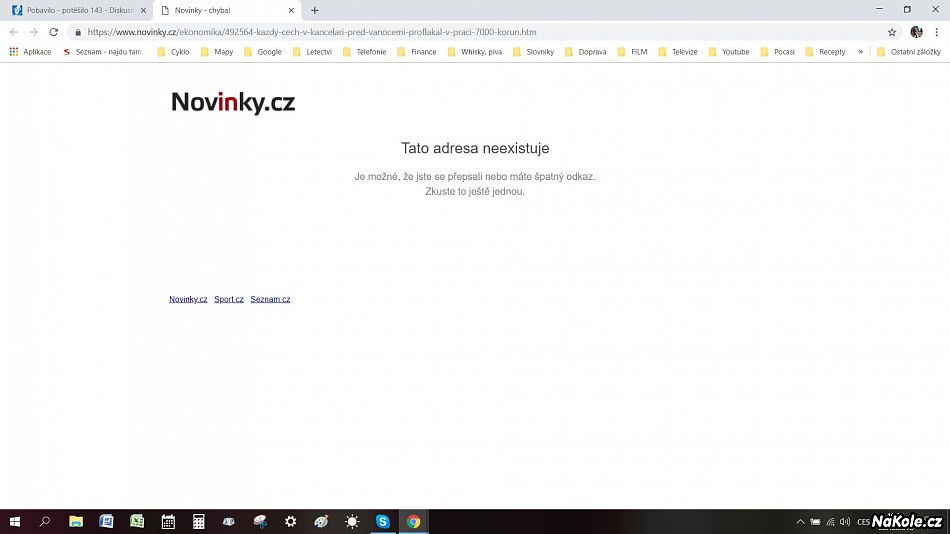The width and height of the screenshot is (950, 534).
Task: Open the Aplikace apps shortcut
Action: pyautogui.click(x=30, y=52)
